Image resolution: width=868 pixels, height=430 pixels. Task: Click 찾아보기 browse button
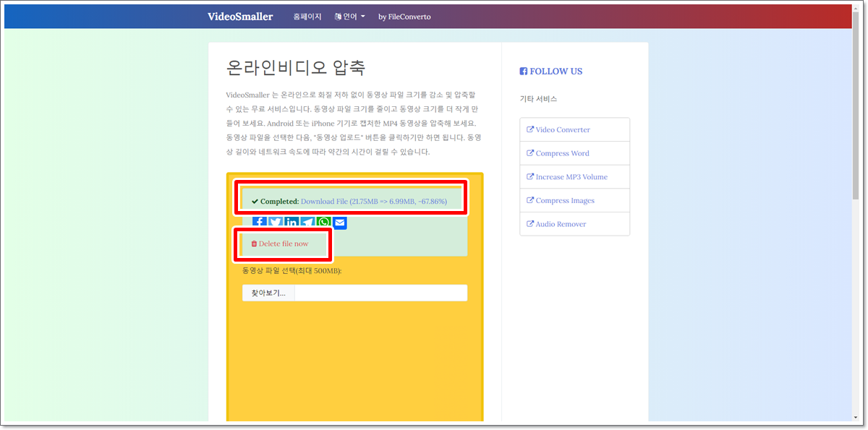pyautogui.click(x=268, y=293)
